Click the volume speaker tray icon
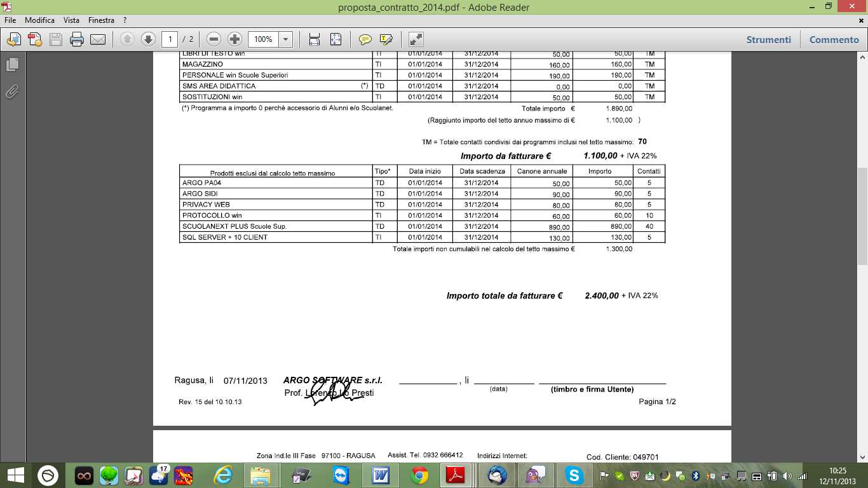 [x=788, y=475]
